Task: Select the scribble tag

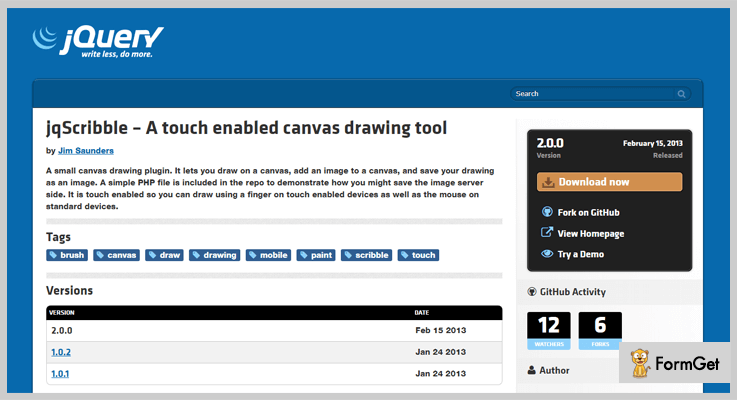Action: click(367, 255)
